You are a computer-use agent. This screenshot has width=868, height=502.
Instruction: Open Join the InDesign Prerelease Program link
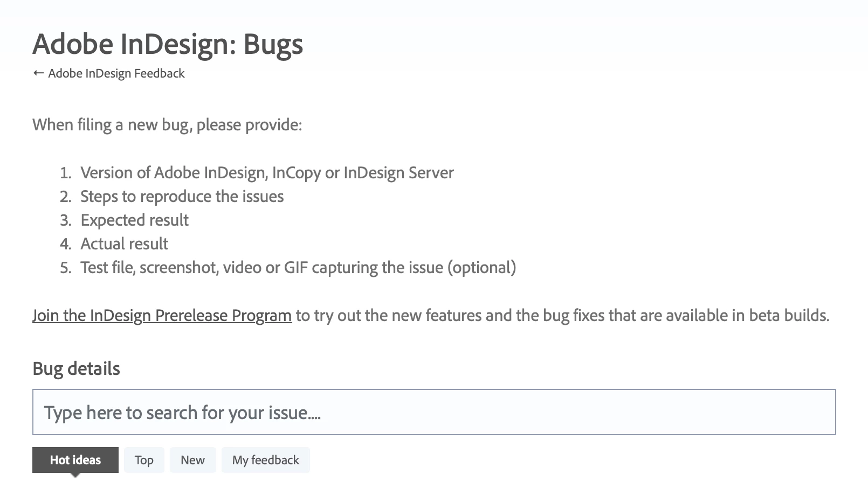[162, 315]
